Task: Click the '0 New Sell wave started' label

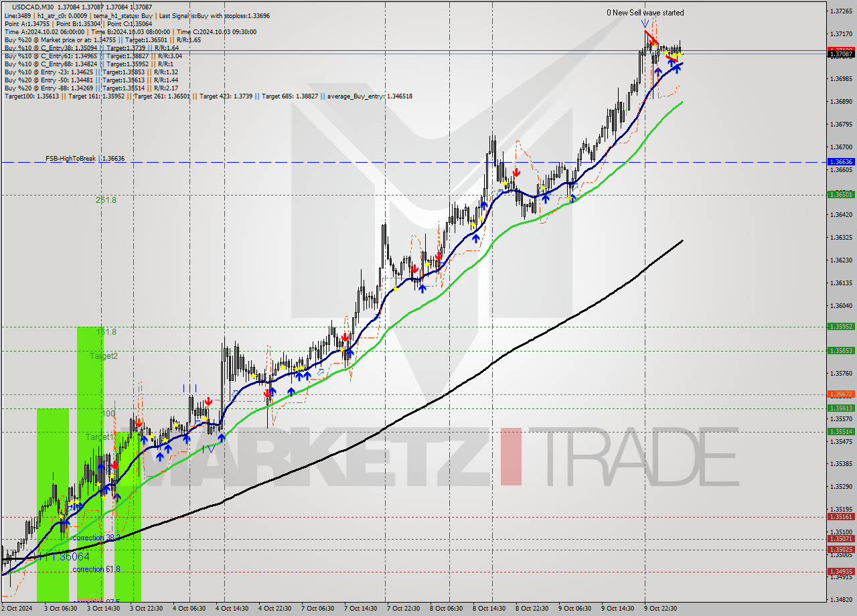Action: (x=645, y=13)
